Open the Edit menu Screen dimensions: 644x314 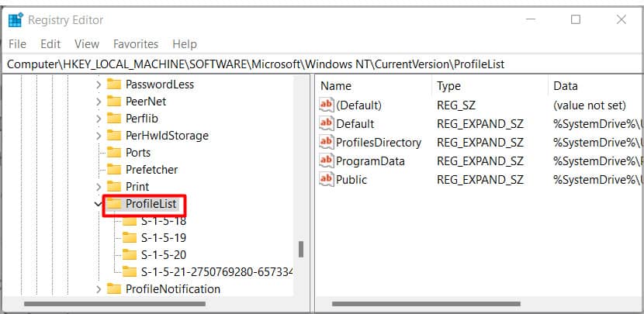pyautogui.click(x=50, y=44)
